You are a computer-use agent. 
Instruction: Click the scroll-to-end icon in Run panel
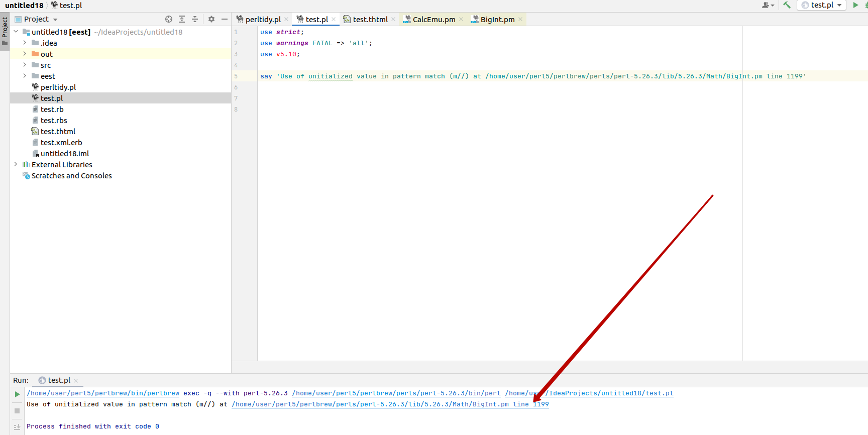[x=17, y=427]
